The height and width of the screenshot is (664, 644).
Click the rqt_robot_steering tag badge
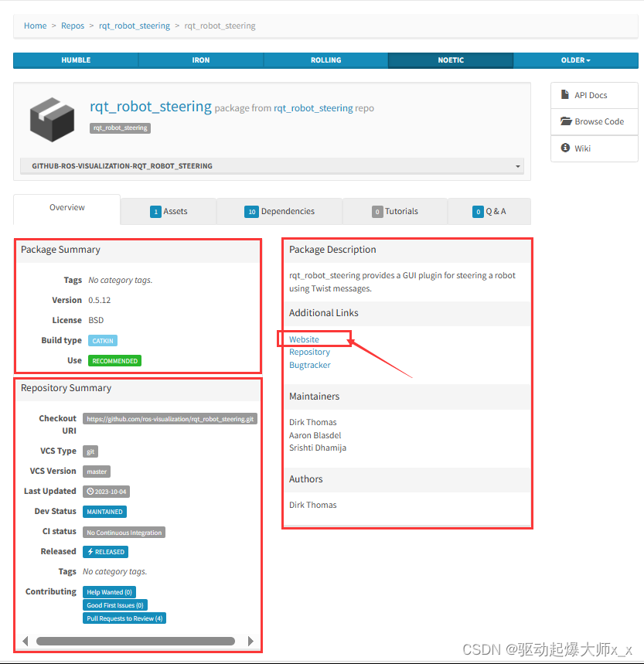click(121, 128)
